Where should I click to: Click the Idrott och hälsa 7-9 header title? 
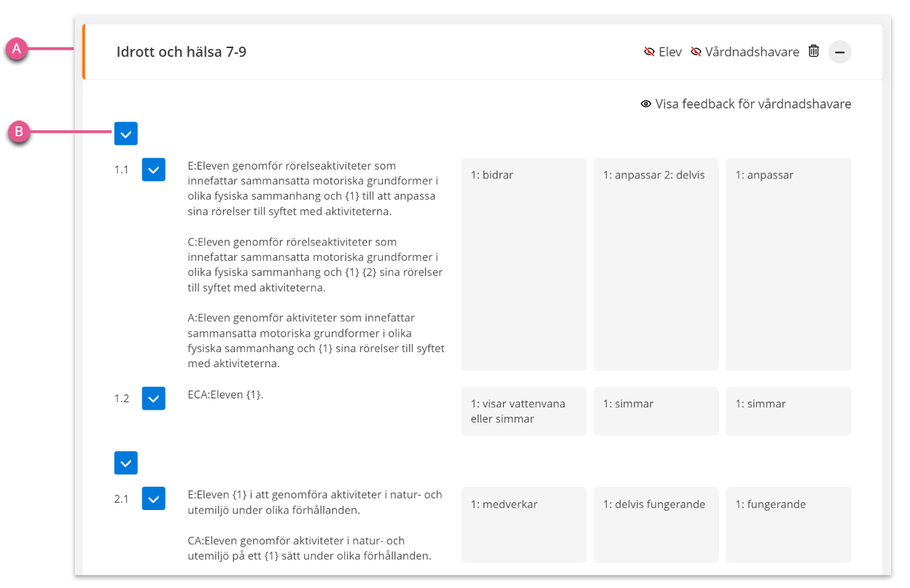(x=182, y=52)
